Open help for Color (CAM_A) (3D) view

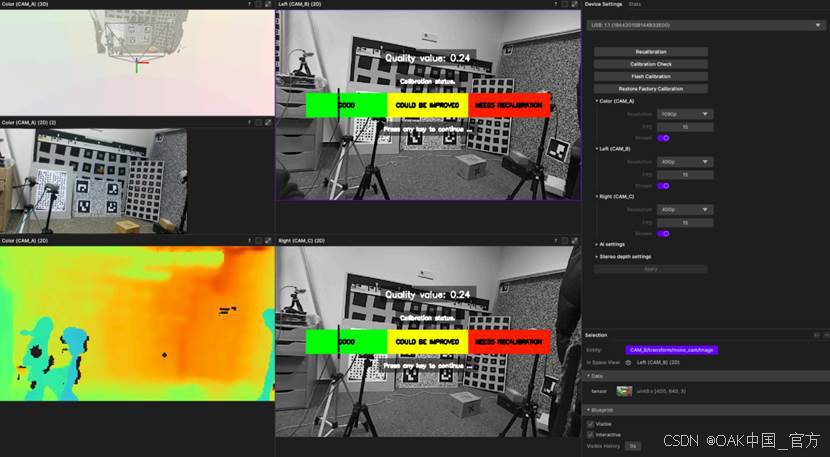(249, 4)
